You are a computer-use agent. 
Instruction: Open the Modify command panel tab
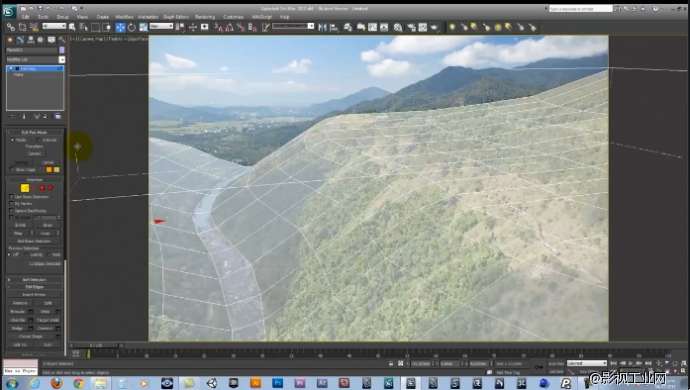20,40
